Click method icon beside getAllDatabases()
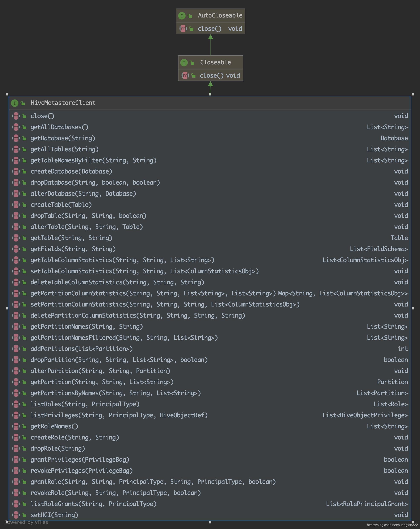 (x=16, y=127)
